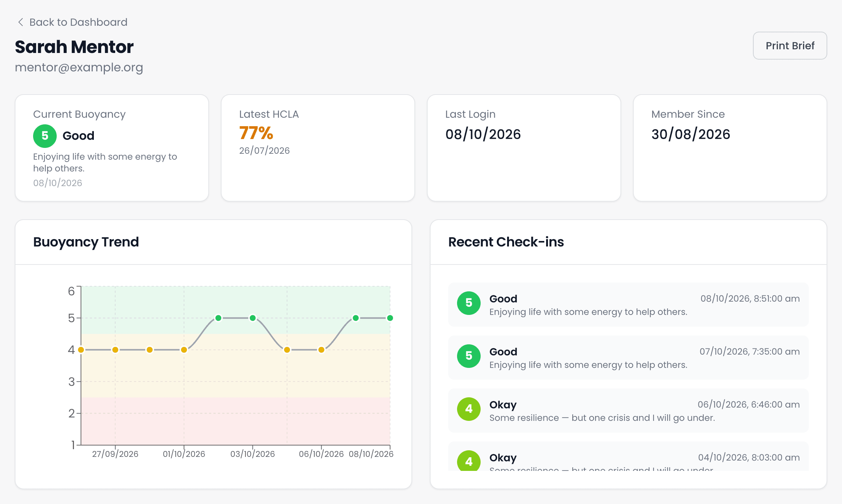Click the x-axis label 03/10/2026

[x=252, y=454]
